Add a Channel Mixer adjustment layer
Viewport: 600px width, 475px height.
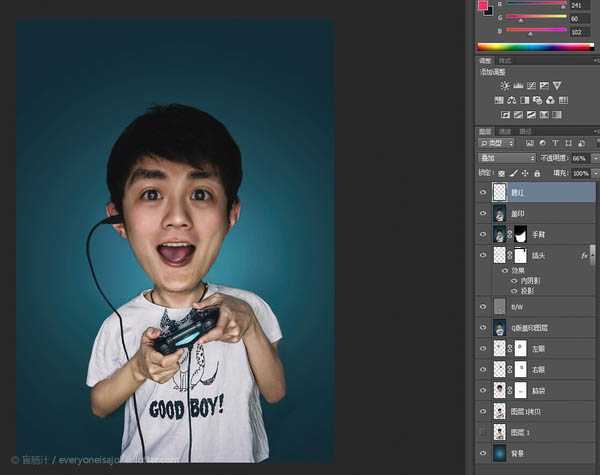click(550, 100)
